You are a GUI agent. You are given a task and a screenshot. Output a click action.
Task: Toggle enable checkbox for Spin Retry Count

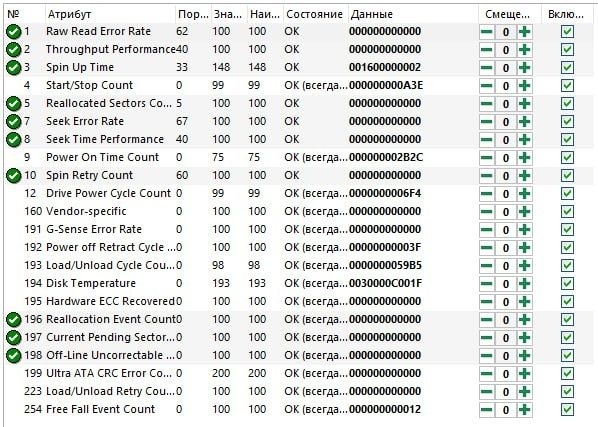[x=567, y=176]
